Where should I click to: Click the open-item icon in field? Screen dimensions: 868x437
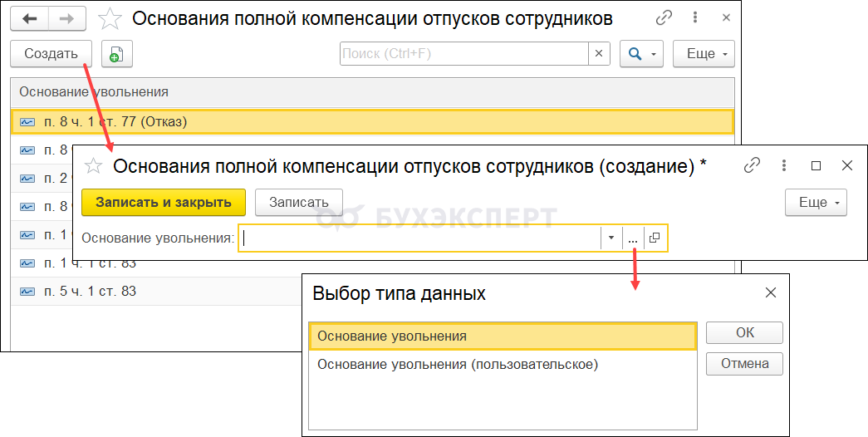pos(655,238)
